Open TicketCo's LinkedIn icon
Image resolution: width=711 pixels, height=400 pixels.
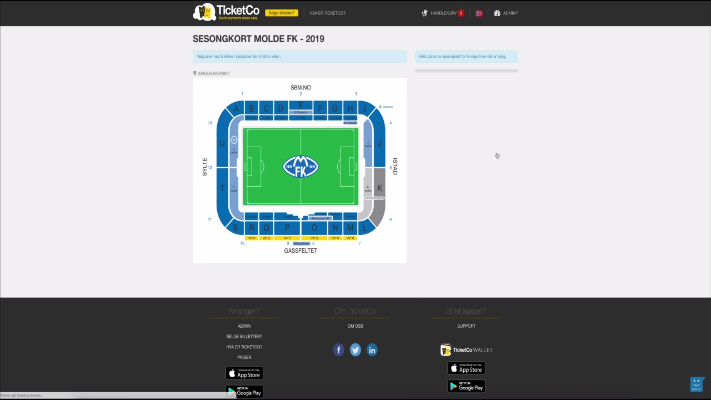point(372,350)
